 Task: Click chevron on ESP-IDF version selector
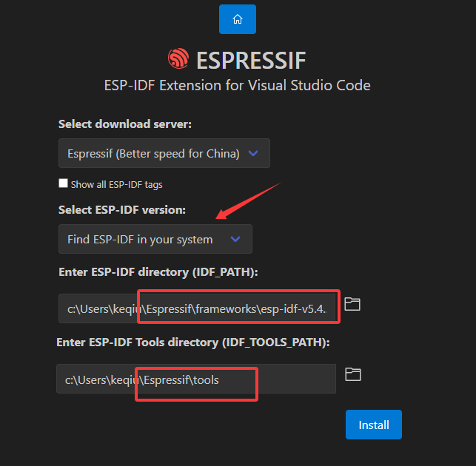coord(235,239)
